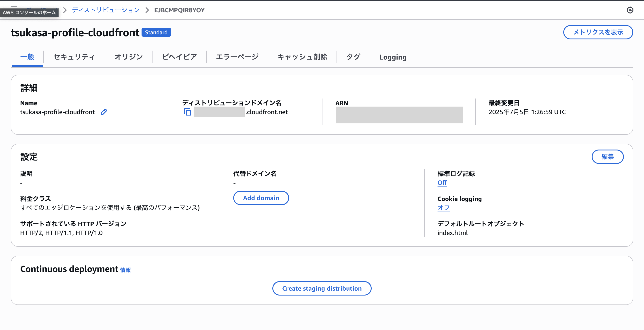Click the メトリクスを表示 button
Screen dimensions: 644x330
point(598,32)
